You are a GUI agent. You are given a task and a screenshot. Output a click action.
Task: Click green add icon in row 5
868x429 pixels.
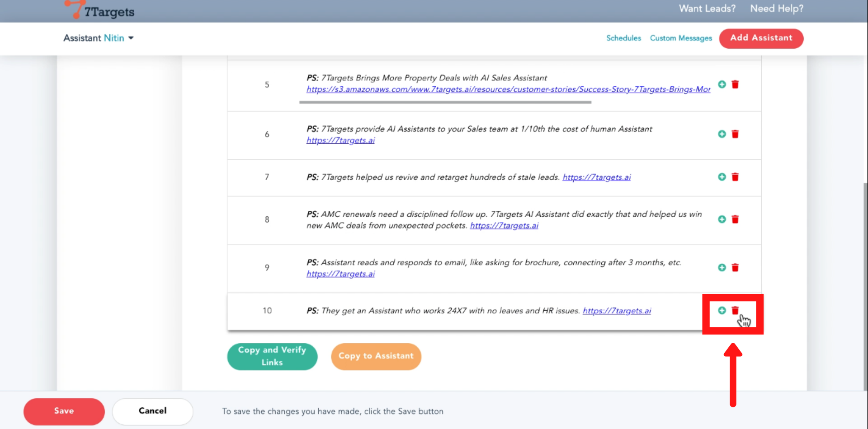[x=722, y=84]
